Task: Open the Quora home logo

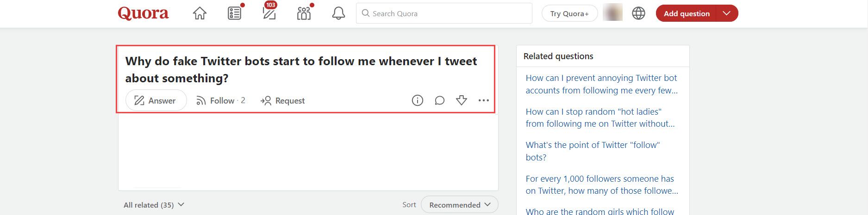Action: (x=143, y=13)
